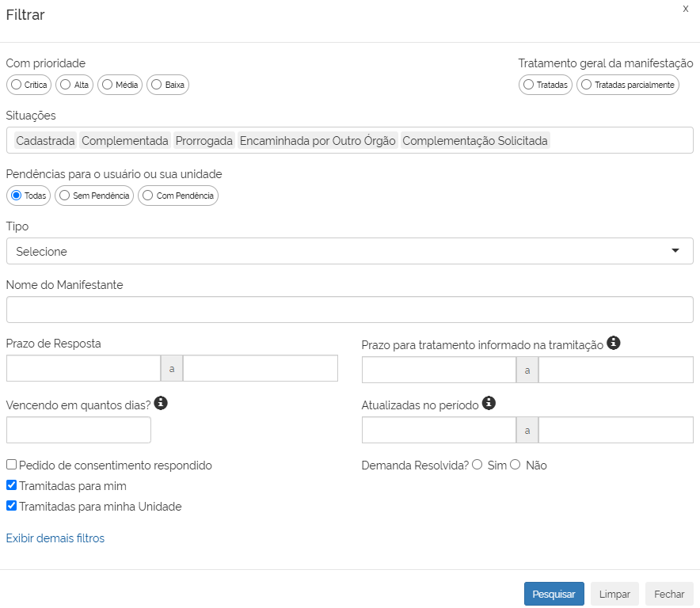Expand Exibir demais filtros
This screenshot has width=700, height=608.
pos(55,538)
